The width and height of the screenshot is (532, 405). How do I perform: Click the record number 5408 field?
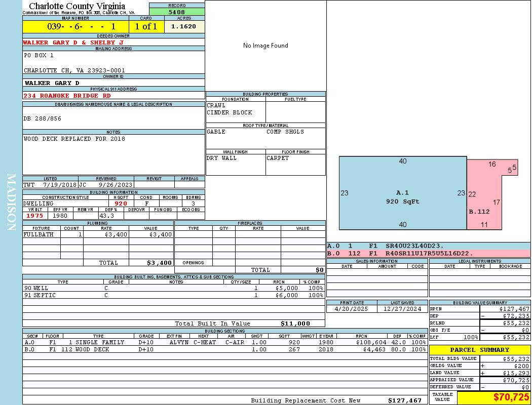177,12
